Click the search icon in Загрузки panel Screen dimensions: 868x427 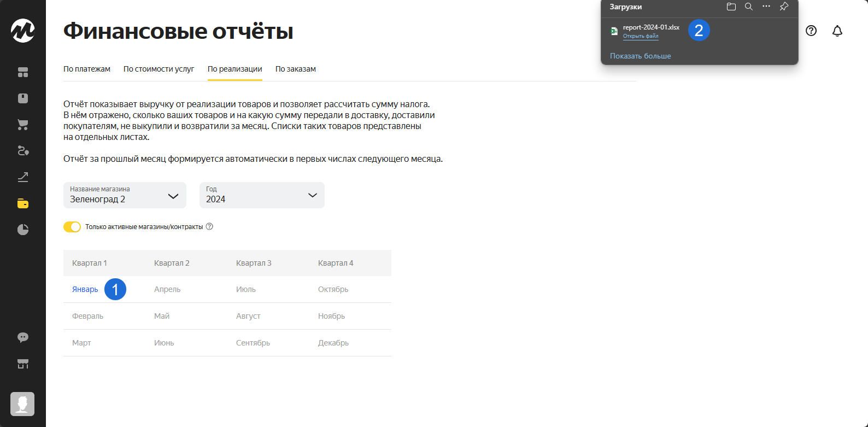point(749,7)
